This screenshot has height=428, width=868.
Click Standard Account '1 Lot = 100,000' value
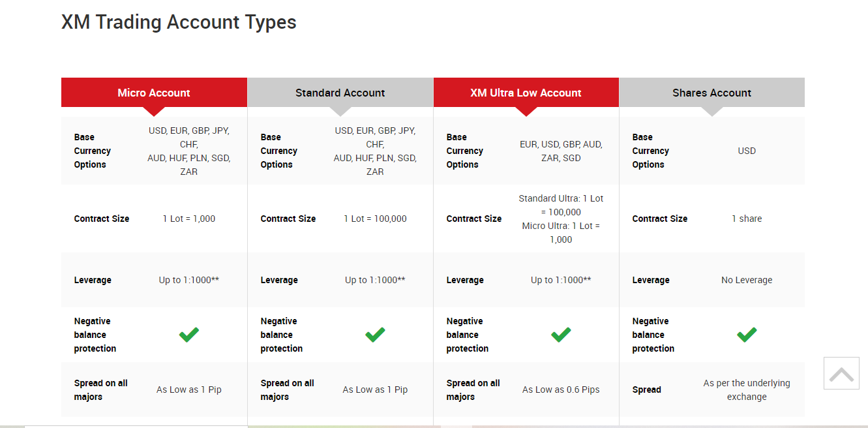click(x=375, y=219)
